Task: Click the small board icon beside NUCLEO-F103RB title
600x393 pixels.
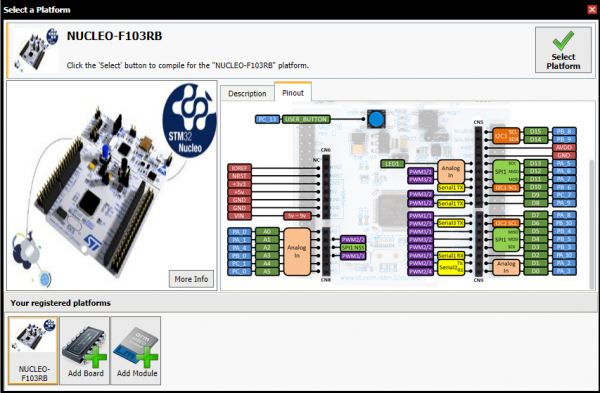Action: (x=36, y=50)
